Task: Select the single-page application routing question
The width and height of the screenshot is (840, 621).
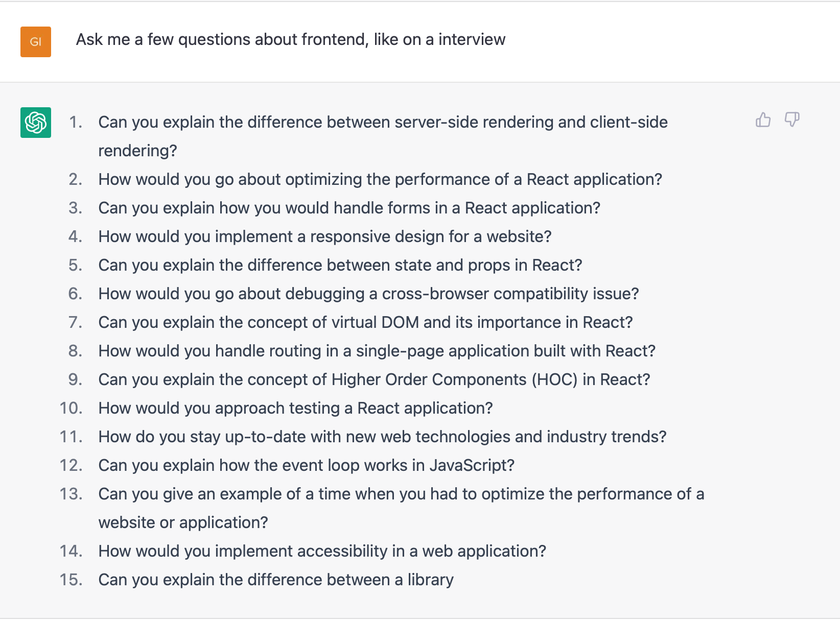Action: [x=377, y=351]
